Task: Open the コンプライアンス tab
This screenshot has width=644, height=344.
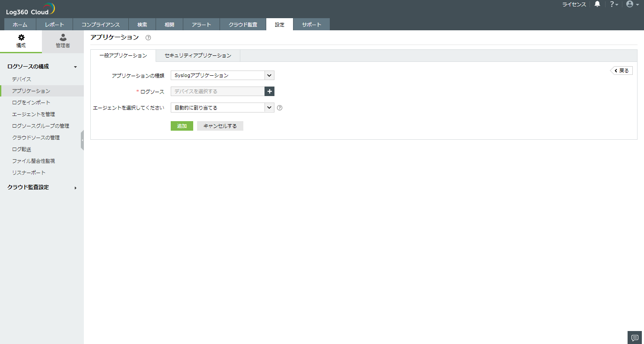Action: coord(101,25)
